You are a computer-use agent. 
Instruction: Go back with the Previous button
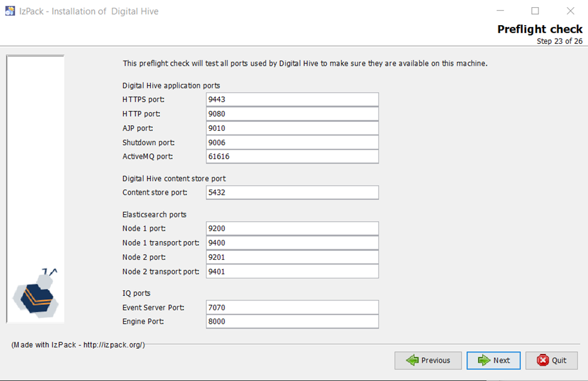428,360
